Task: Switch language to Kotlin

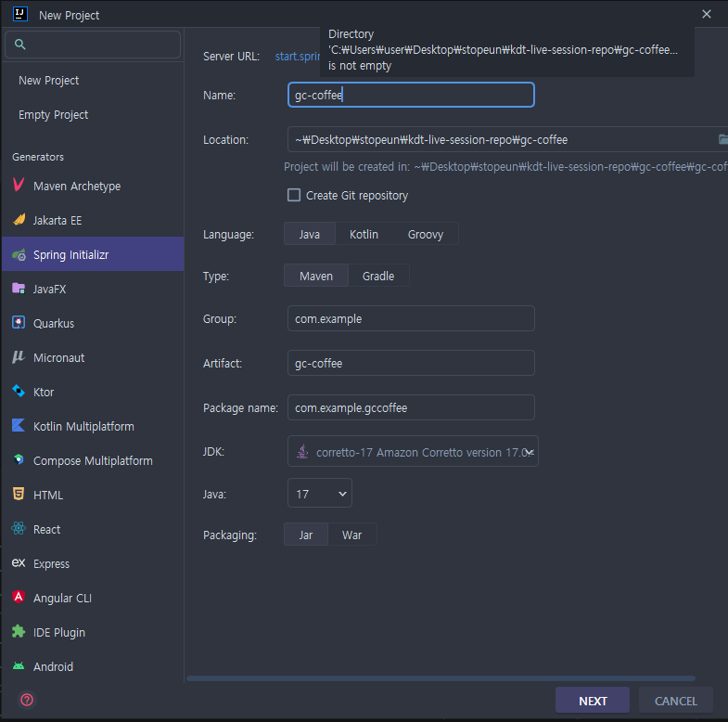Action: coord(364,234)
